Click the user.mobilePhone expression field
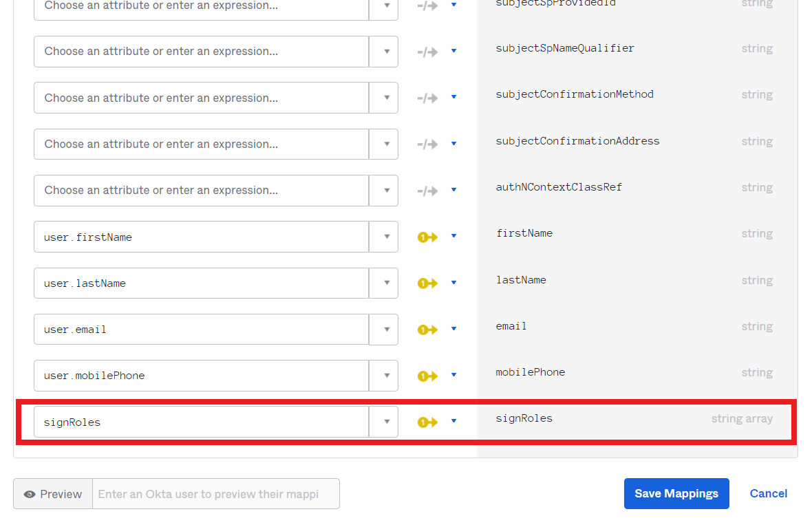Viewport: 812px width, 527px height. tap(202, 376)
